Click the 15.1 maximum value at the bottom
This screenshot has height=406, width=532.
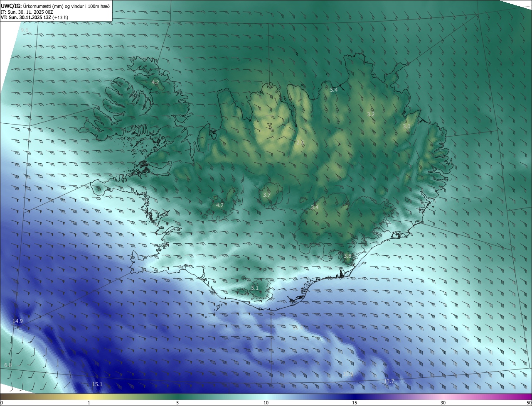coord(97,384)
